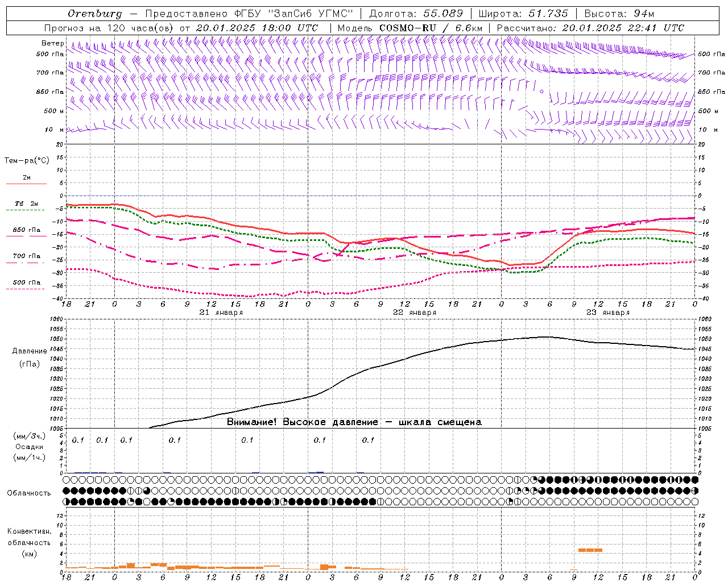Select the Конвективн. облачность label
The image size is (728, 582).
(x=29, y=537)
